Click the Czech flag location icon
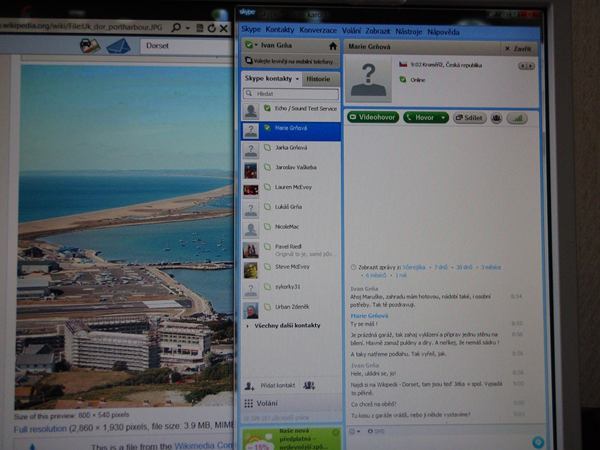 (403, 64)
